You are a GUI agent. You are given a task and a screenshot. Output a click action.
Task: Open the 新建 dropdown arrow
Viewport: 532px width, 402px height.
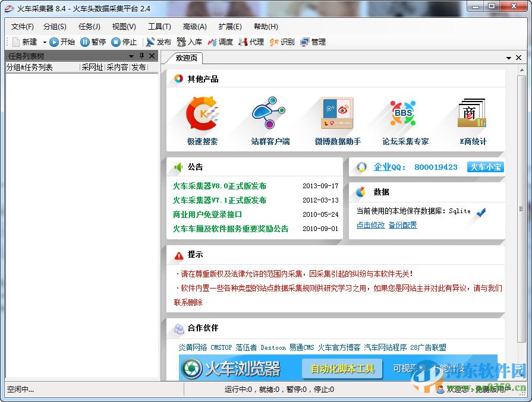(43, 42)
